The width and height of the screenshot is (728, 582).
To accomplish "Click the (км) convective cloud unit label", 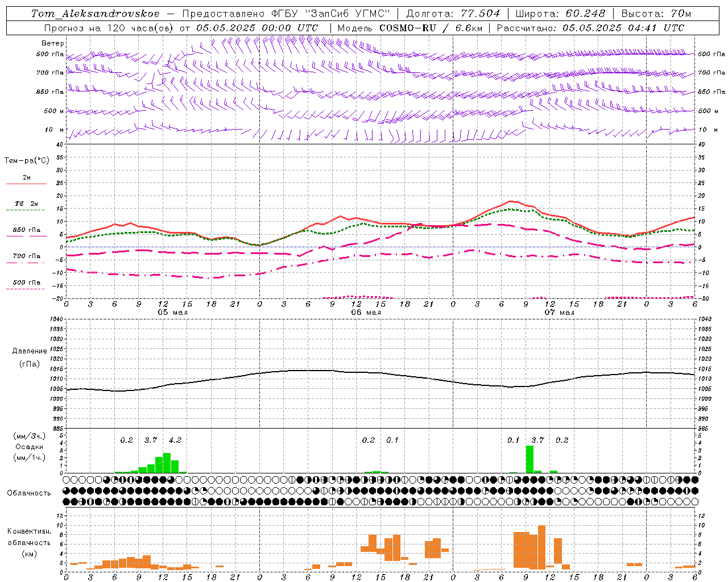I will click(x=30, y=554).
